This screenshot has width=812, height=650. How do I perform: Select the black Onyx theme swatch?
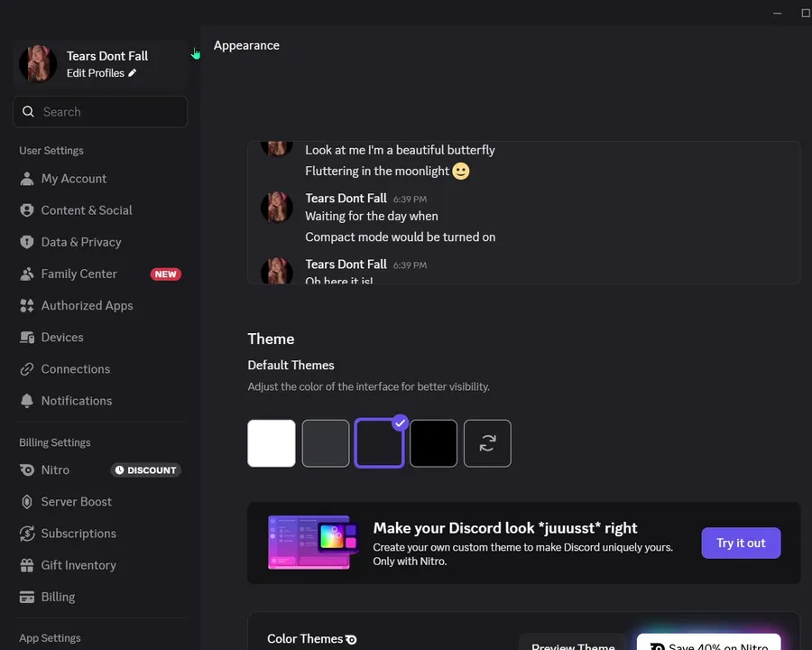coord(433,443)
